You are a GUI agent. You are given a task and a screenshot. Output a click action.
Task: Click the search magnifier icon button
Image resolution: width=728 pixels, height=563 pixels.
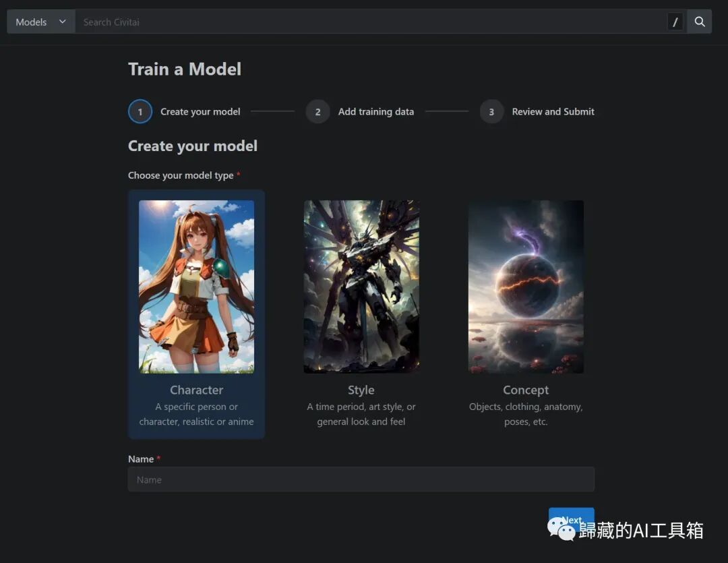point(700,22)
